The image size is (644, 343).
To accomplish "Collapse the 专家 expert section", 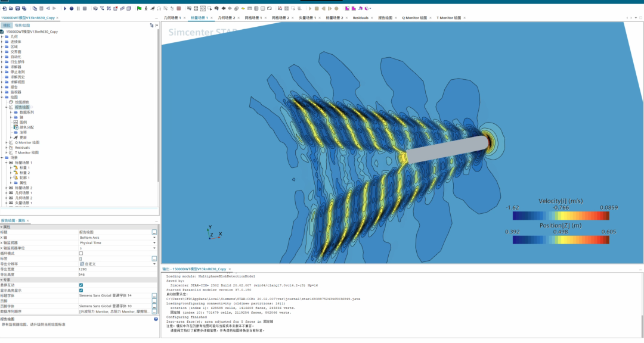I will (x=2, y=280).
